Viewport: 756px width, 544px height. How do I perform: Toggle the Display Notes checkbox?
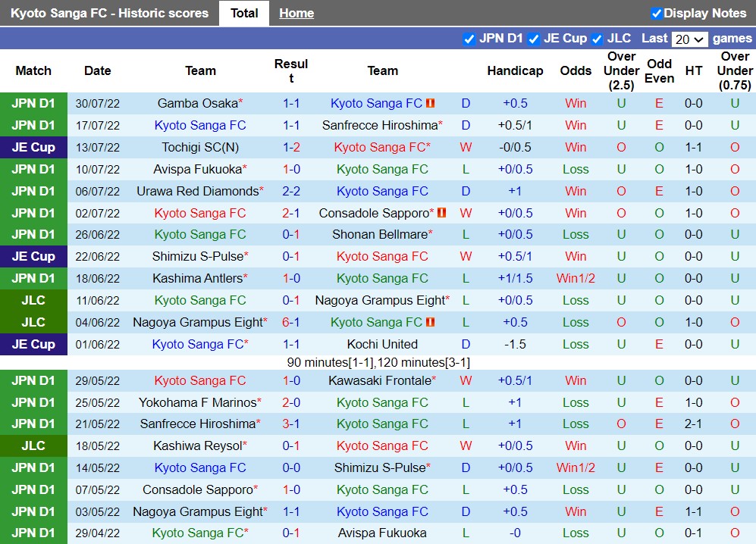[x=656, y=13]
